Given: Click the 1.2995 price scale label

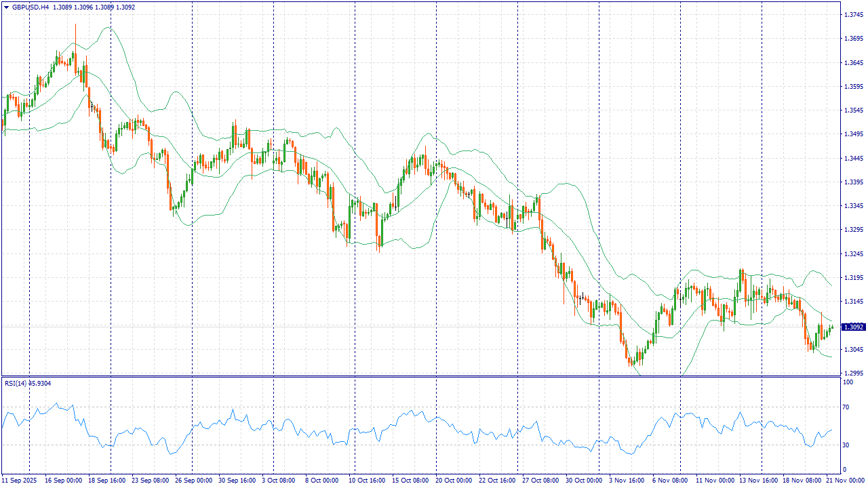Looking at the screenshot, I should pos(852,373).
